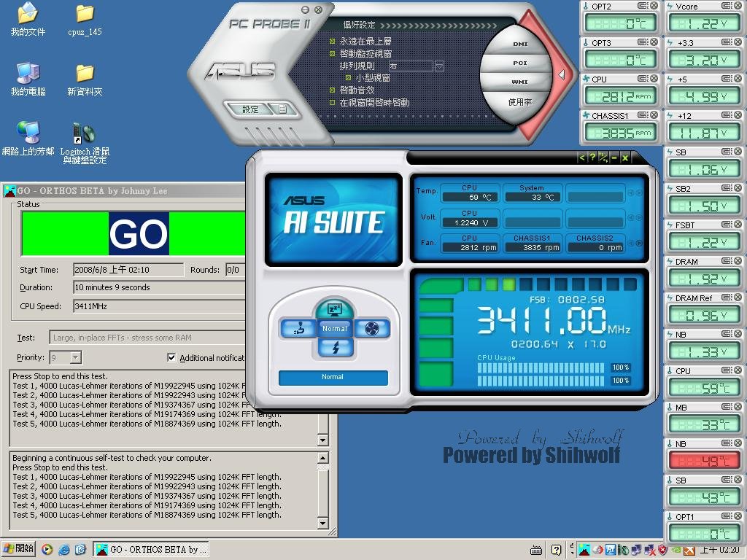Click the up arrow on the lower ORTHOS log scrollbar
Screen dimensions: 747x560
322,459
